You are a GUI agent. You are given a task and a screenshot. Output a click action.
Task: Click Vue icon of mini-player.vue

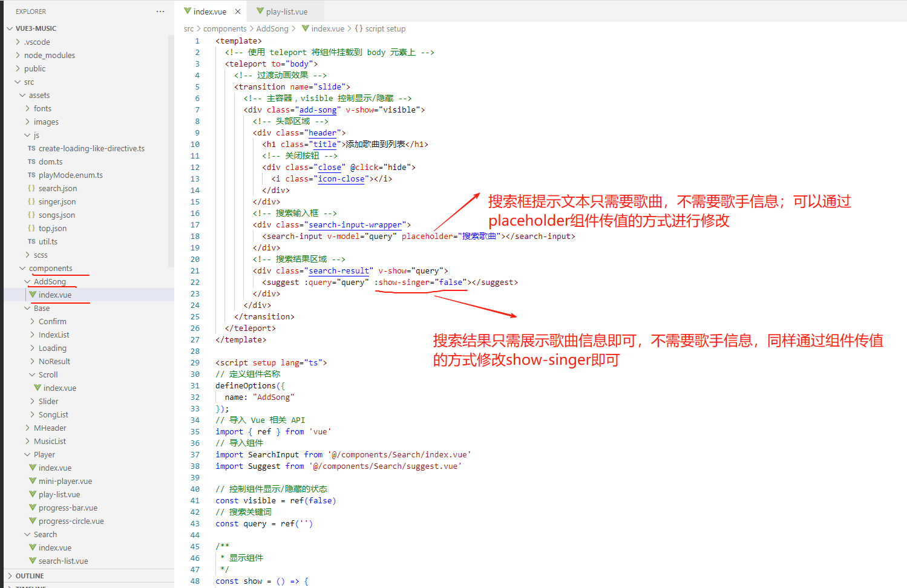coord(33,481)
